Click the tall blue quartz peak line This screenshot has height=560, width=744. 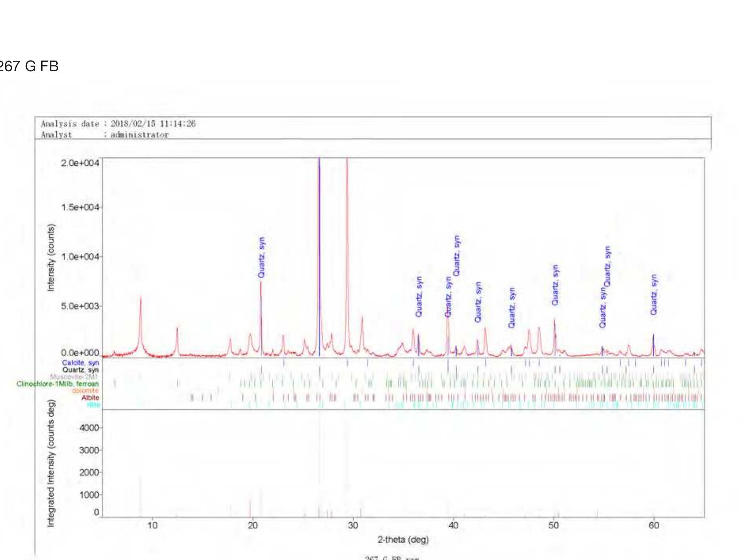click(x=319, y=257)
